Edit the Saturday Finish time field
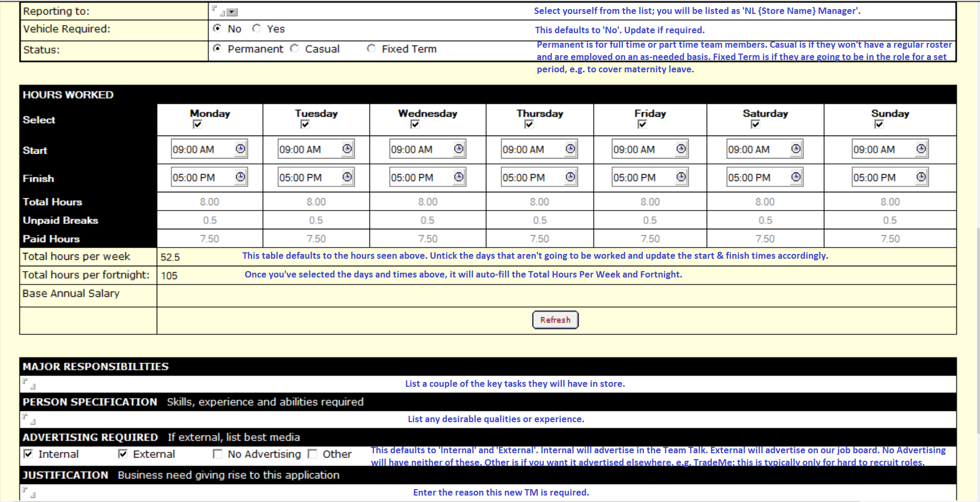 click(758, 177)
